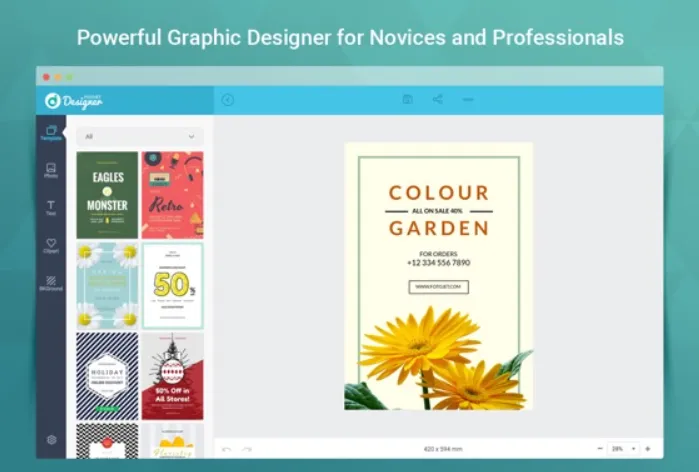Click the Designer logo in the header
This screenshot has height=472, width=699.
point(74,101)
